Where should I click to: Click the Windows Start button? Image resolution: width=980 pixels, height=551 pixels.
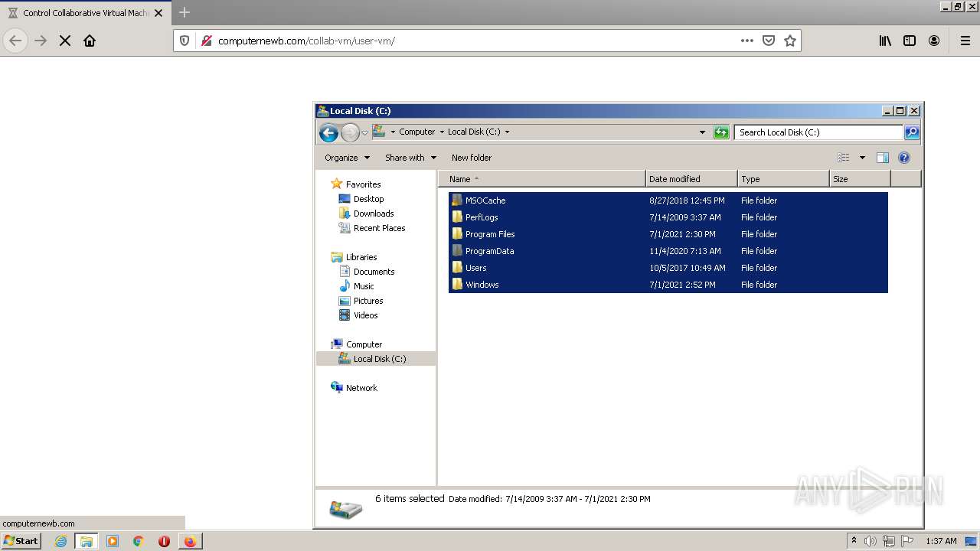coord(21,541)
